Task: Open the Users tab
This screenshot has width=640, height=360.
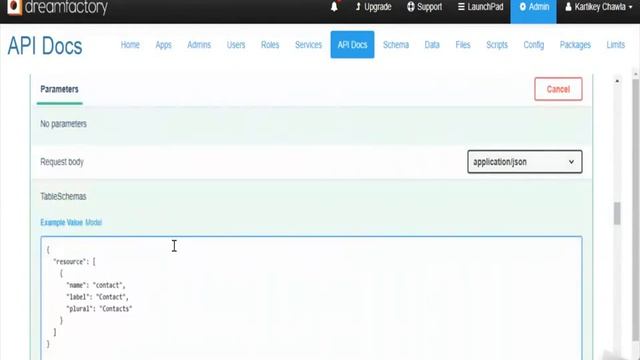Action: pos(236,45)
